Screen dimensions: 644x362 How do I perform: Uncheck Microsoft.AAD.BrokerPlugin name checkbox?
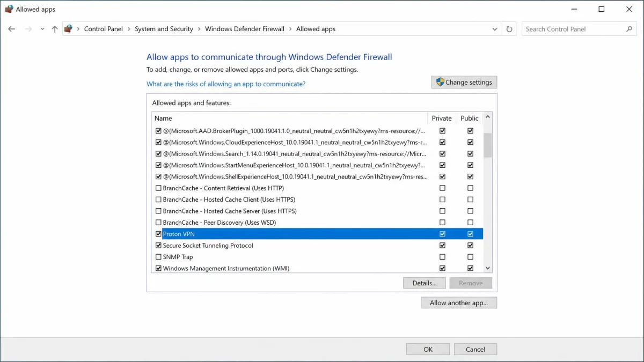158,131
